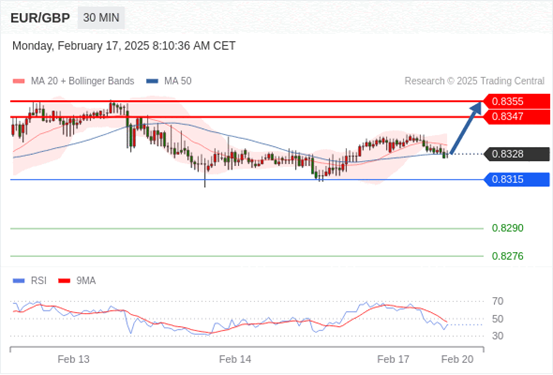
Task: Click the 0.8347 red resistance price tag
Action: point(517,117)
